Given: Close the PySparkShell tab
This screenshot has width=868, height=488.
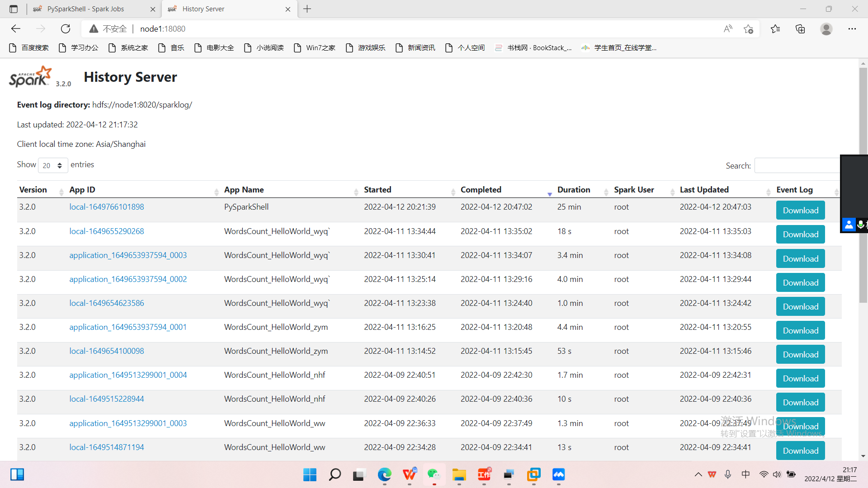Looking at the screenshot, I should pyautogui.click(x=153, y=9).
